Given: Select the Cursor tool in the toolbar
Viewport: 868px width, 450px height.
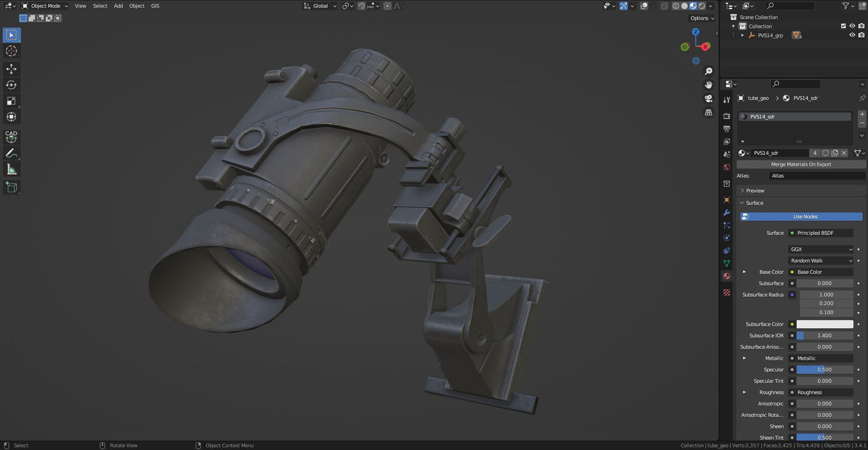Looking at the screenshot, I should pyautogui.click(x=11, y=51).
